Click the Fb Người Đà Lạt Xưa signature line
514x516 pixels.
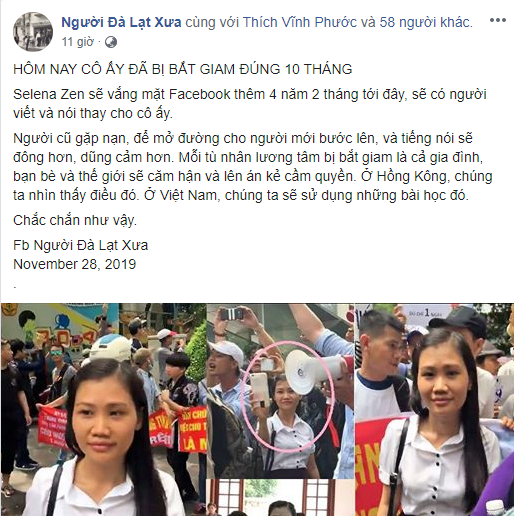81,245
